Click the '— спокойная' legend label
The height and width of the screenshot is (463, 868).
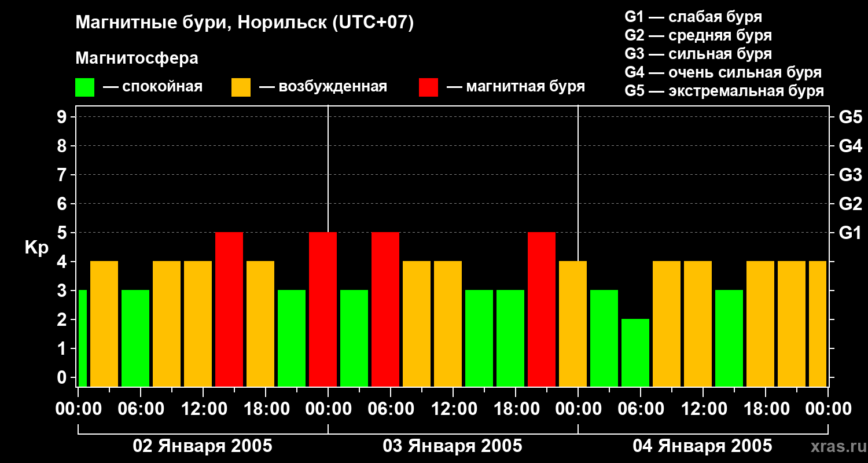[153, 87]
